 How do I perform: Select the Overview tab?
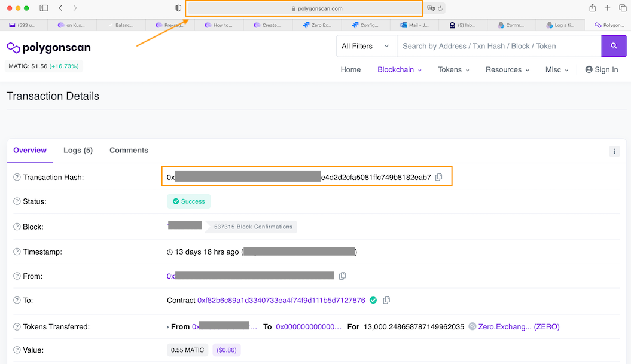pyautogui.click(x=30, y=151)
